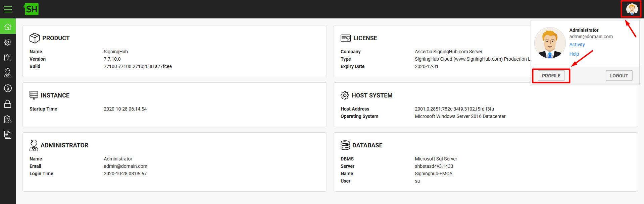Click the user avatar in top bar
This screenshot has height=204, width=644.
coord(632,9)
